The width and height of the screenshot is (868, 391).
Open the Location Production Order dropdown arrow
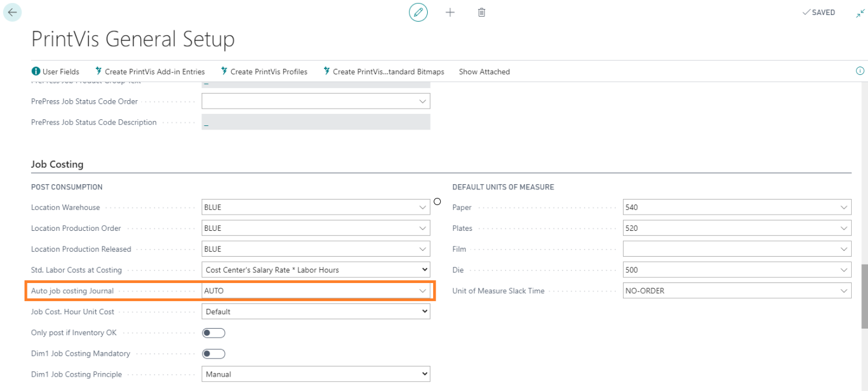point(422,228)
